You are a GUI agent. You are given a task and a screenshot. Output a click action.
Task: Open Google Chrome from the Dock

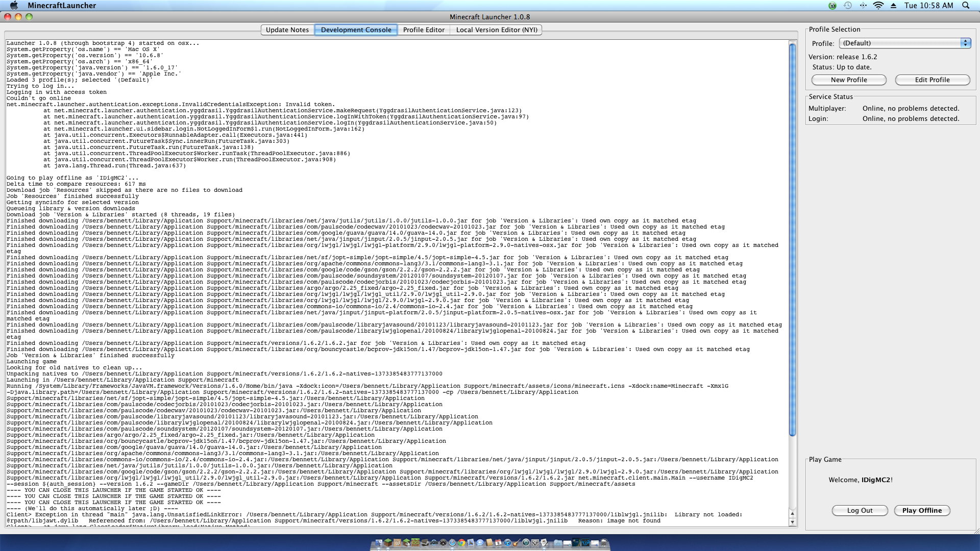click(x=461, y=543)
